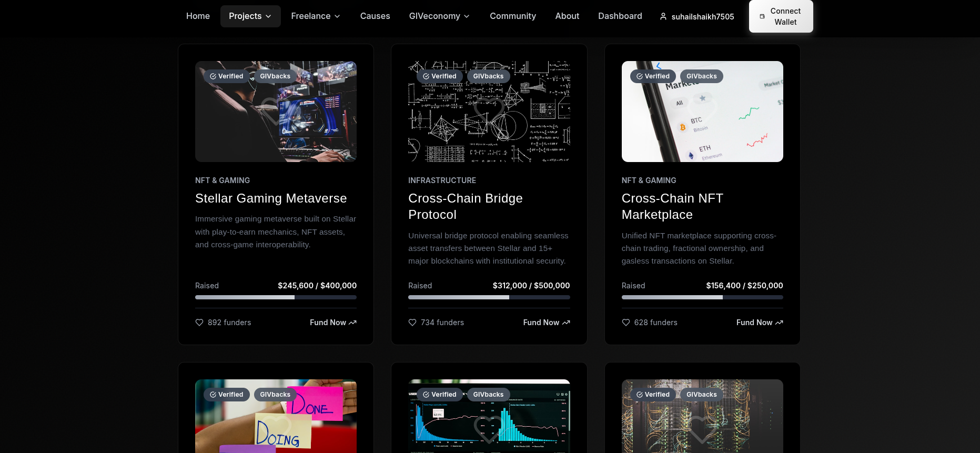Click Verified checkmark icon on Cross-Chain Bridge Protocol
Screen dimensions: 980x453
(426, 76)
